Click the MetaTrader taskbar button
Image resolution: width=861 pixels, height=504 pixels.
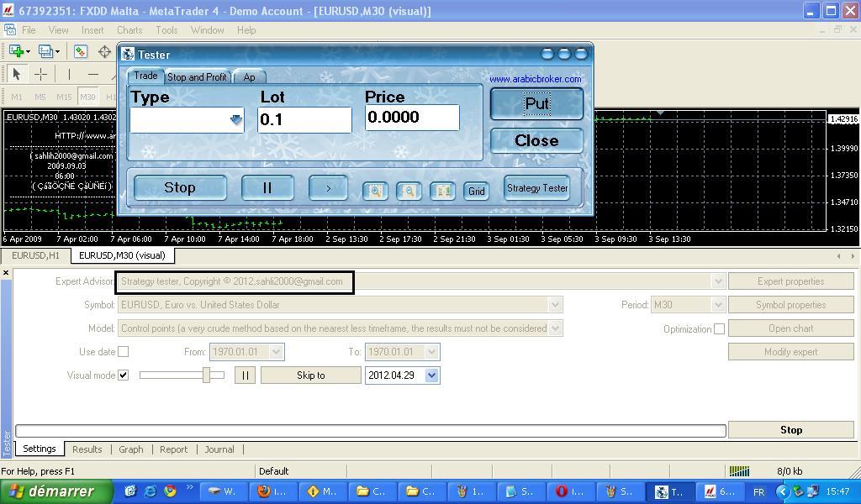719,491
